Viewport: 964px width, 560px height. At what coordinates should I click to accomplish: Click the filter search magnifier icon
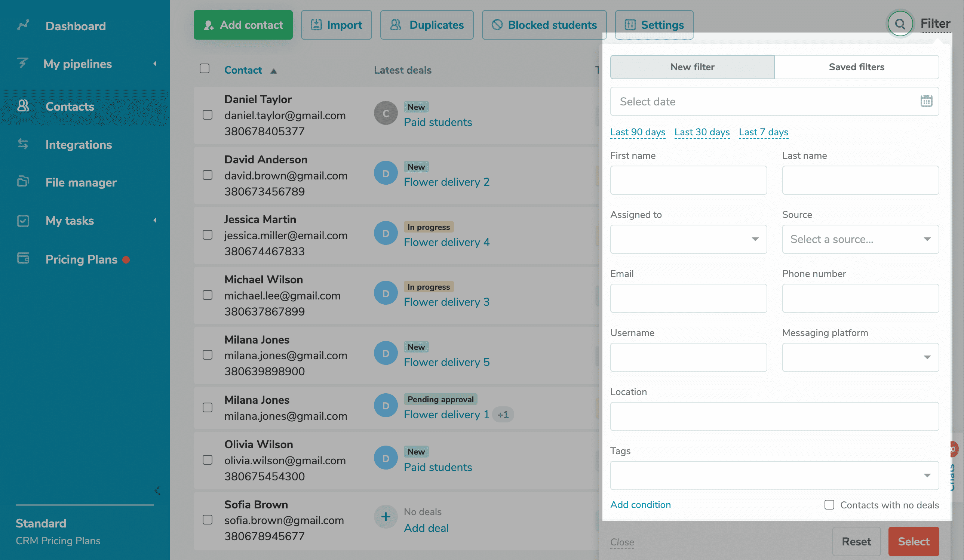900,24
